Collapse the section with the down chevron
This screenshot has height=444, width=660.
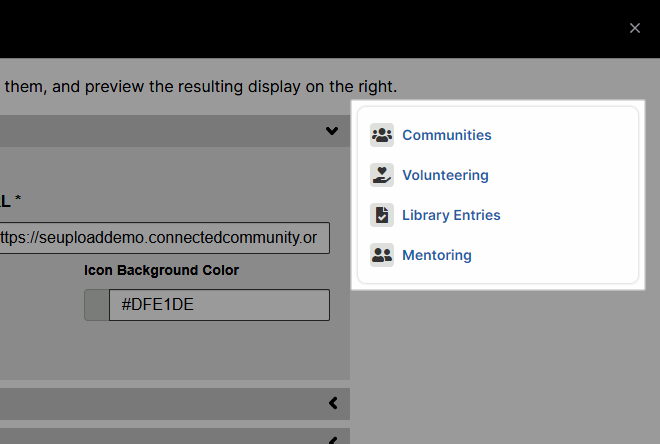pyautogui.click(x=332, y=131)
